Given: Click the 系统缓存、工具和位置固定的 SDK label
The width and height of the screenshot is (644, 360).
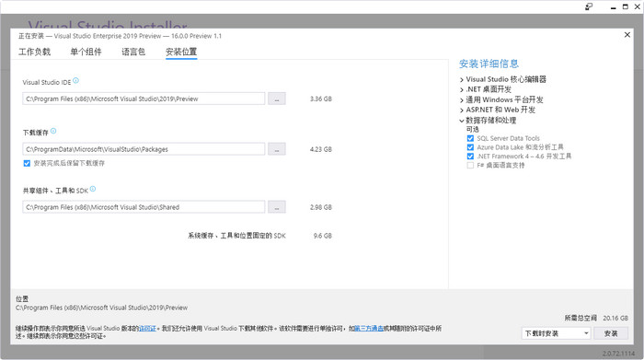Looking at the screenshot, I should (x=237, y=236).
